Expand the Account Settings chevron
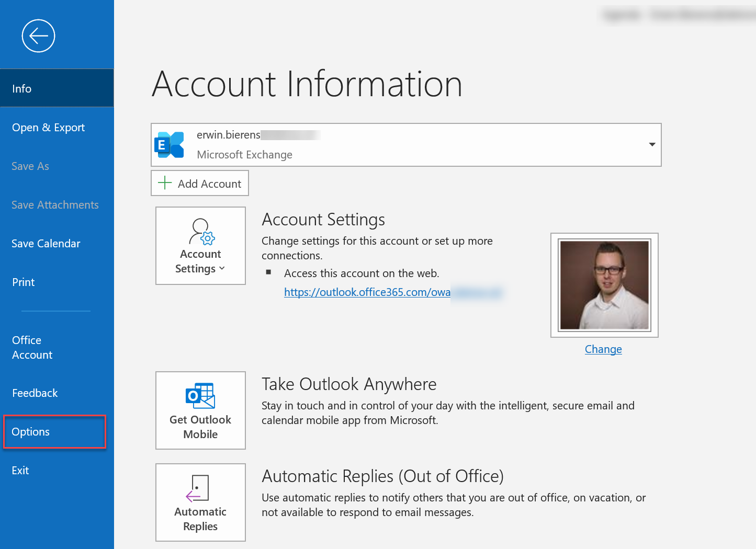Image resolution: width=756 pixels, height=549 pixels. (x=222, y=268)
